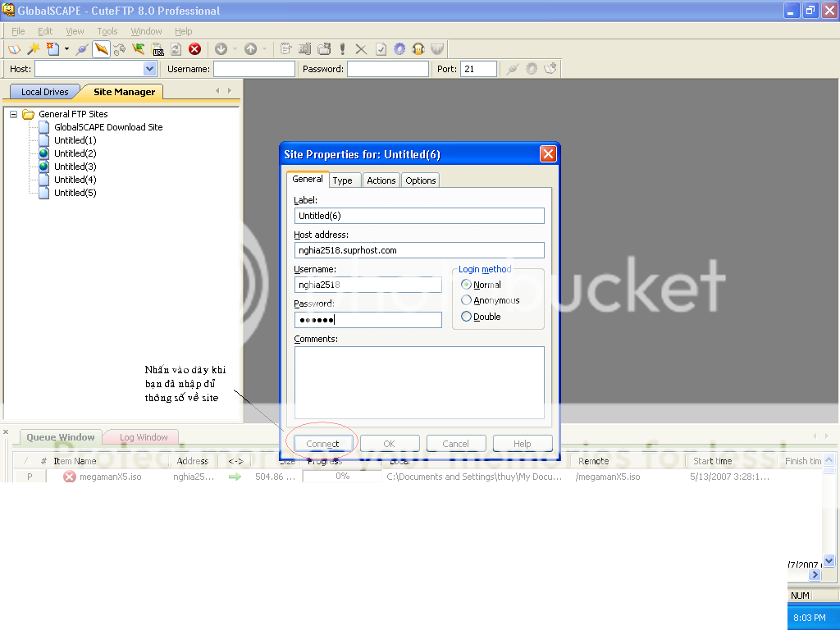Click the queue list vertical scrollbar down arrow

[829, 560]
